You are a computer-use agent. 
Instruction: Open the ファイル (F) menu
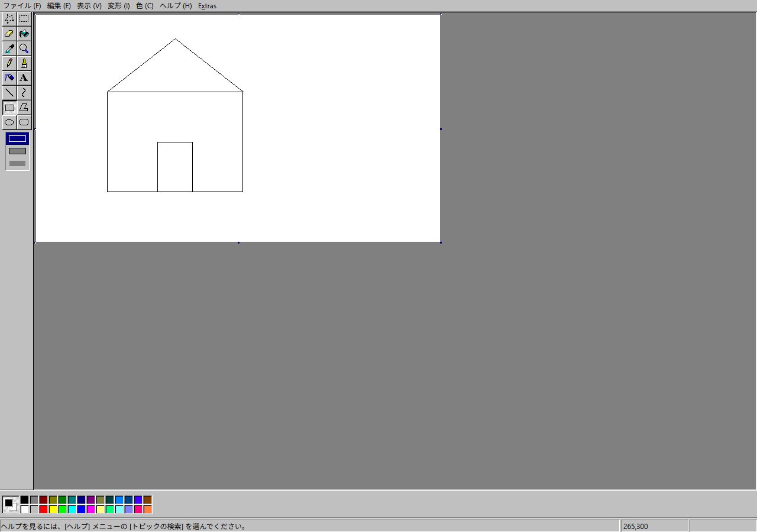click(x=22, y=6)
